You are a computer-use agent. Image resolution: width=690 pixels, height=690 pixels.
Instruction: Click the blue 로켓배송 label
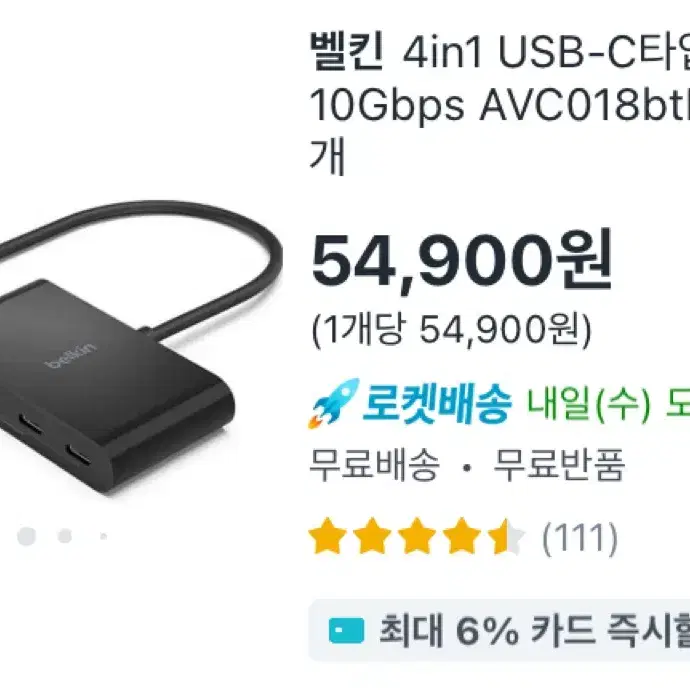[437, 404]
